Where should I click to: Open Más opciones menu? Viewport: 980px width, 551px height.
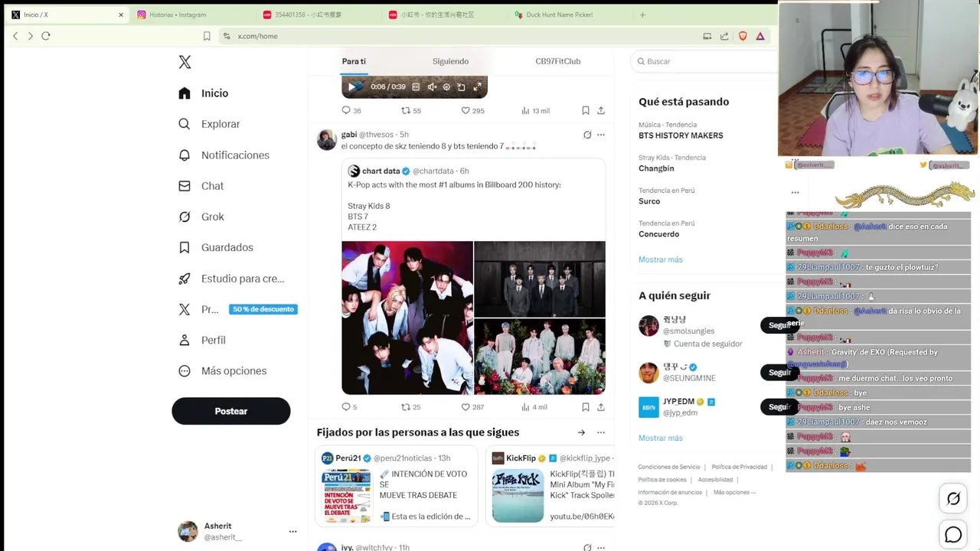[x=222, y=371]
